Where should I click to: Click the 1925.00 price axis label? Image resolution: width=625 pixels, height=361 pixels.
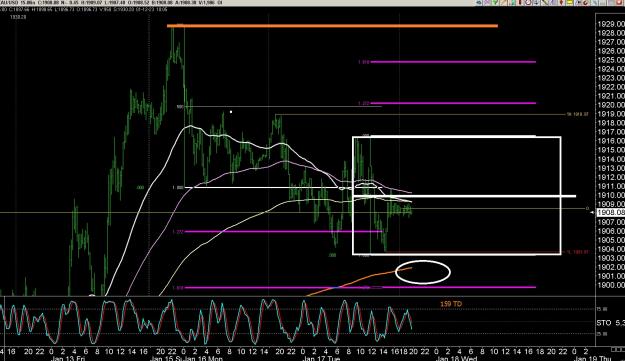tap(611, 60)
